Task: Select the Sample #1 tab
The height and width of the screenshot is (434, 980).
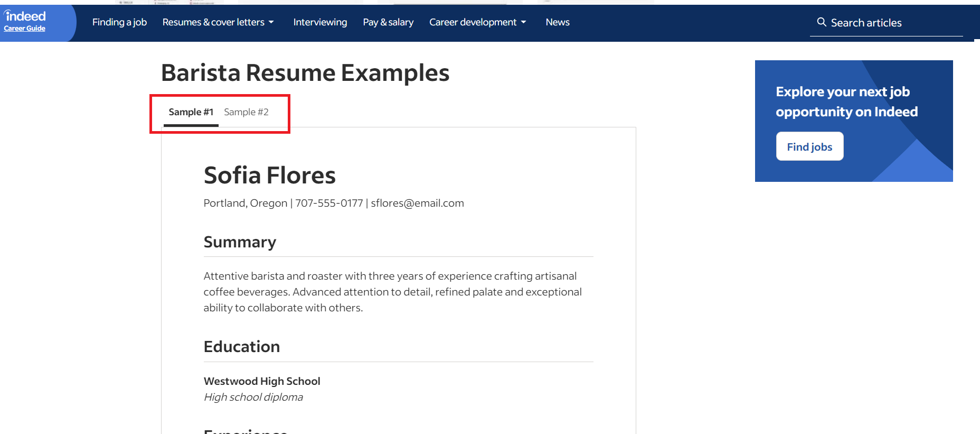Action: pyautogui.click(x=191, y=112)
